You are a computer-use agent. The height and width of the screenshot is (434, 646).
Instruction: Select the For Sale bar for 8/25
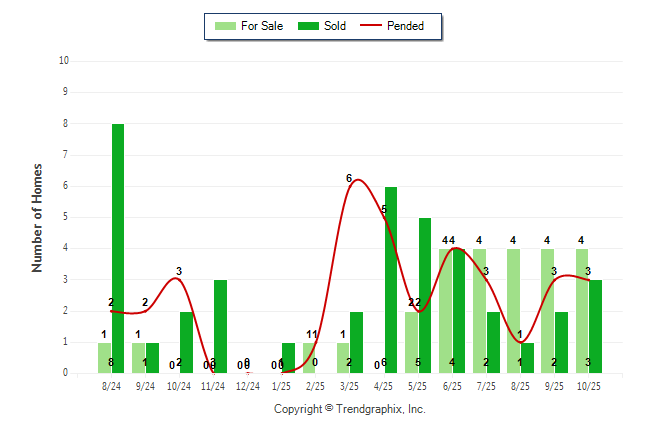pos(514,310)
